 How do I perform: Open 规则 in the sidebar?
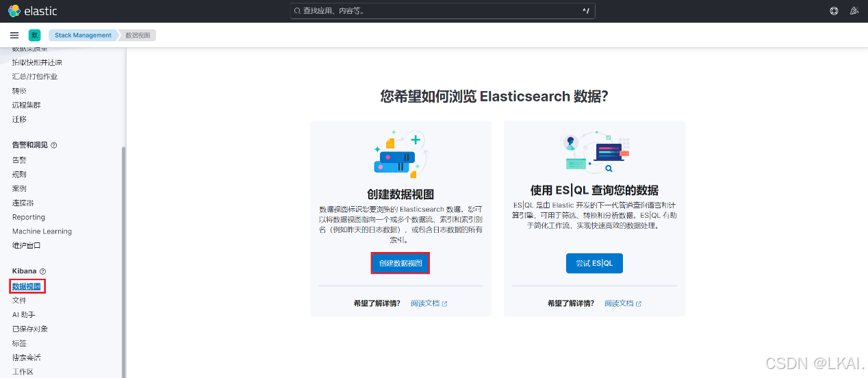(19, 174)
